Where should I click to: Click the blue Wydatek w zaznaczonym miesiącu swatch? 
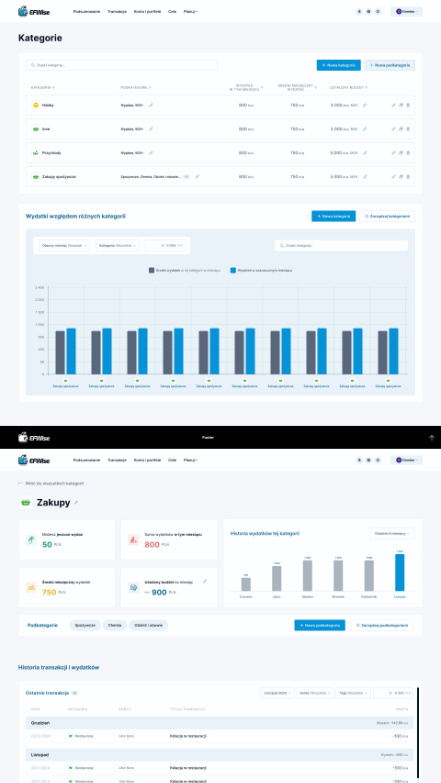point(233,270)
